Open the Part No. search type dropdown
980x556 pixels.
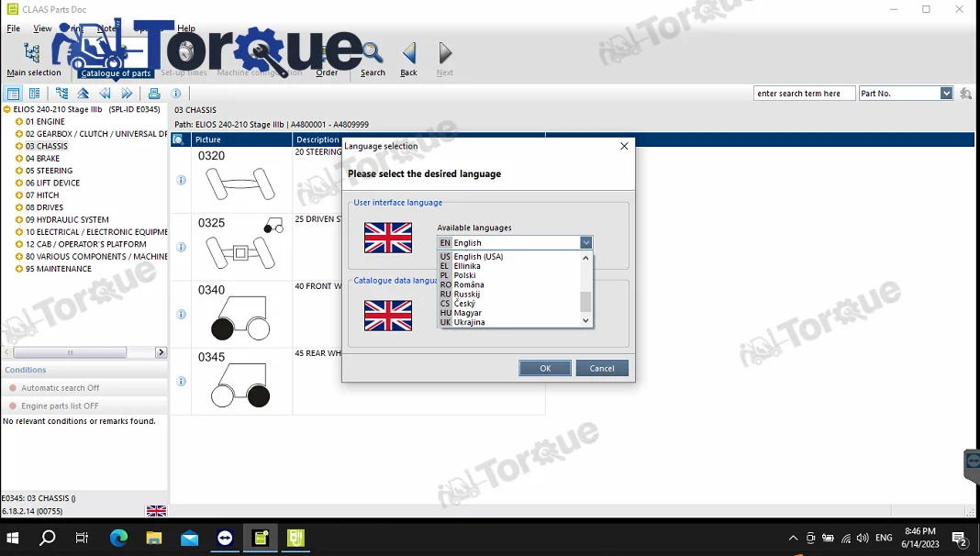(x=946, y=93)
